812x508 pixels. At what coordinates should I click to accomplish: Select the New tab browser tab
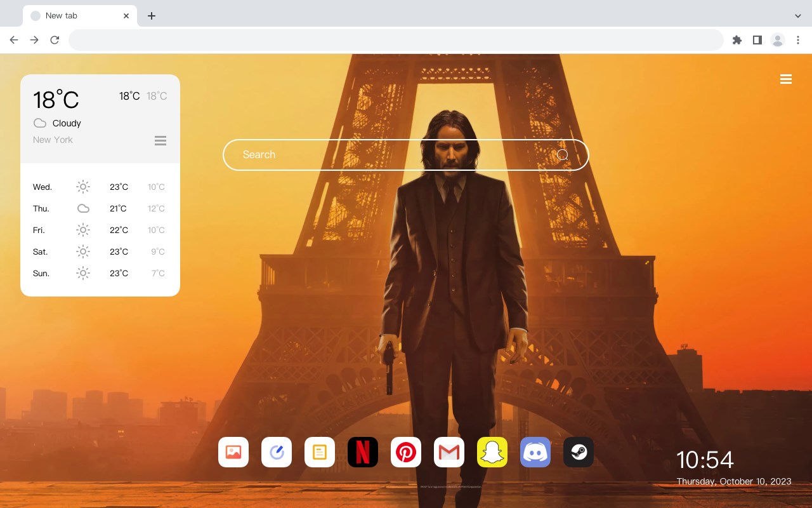(x=80, y=16)
